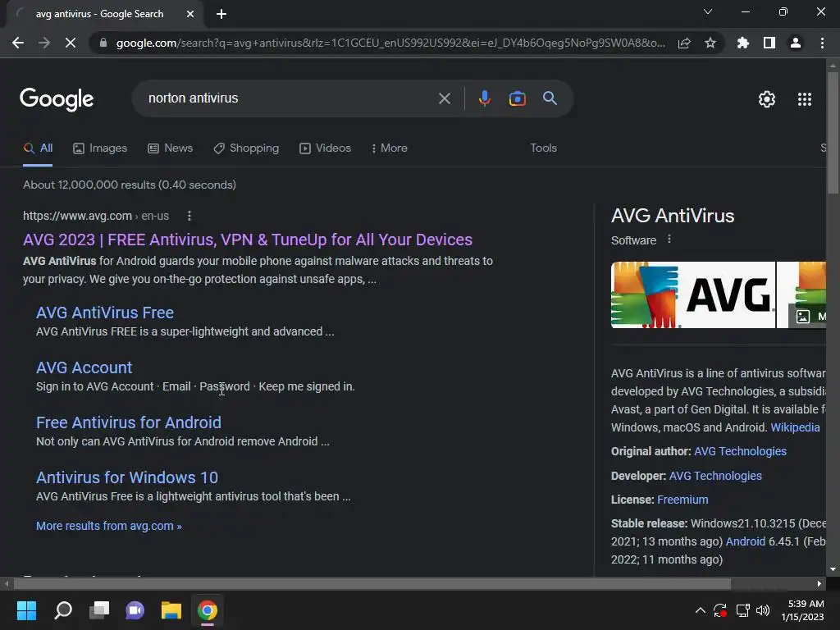Viewport: 840px width, 630px height.
Task: Open knowledge panel Software options menu
Action: (x=669, y=240)
